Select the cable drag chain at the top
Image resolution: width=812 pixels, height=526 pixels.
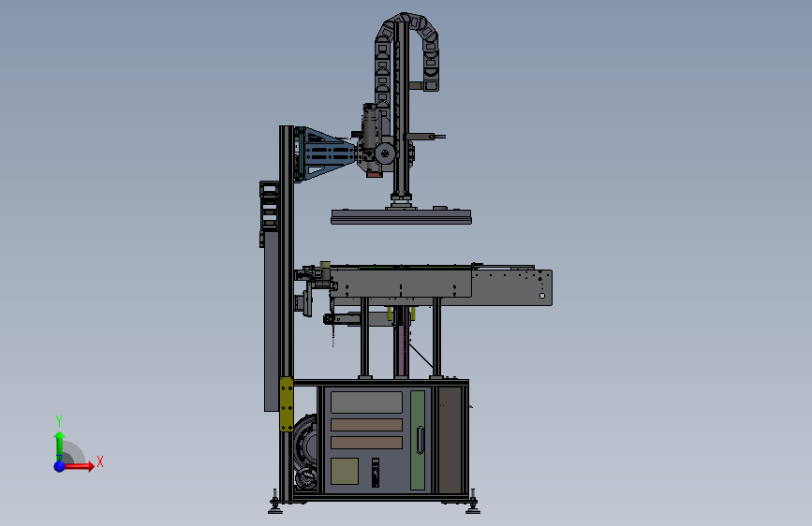(x=407, y=51)
